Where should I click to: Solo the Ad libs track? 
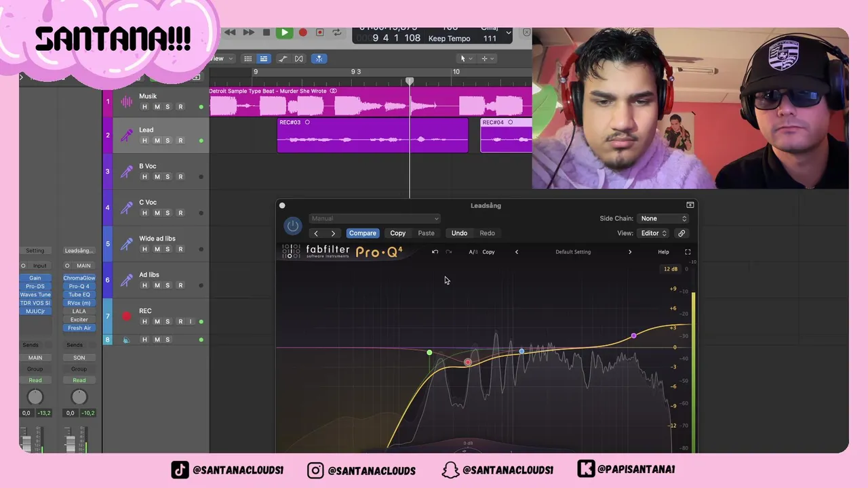click(167, 285)
